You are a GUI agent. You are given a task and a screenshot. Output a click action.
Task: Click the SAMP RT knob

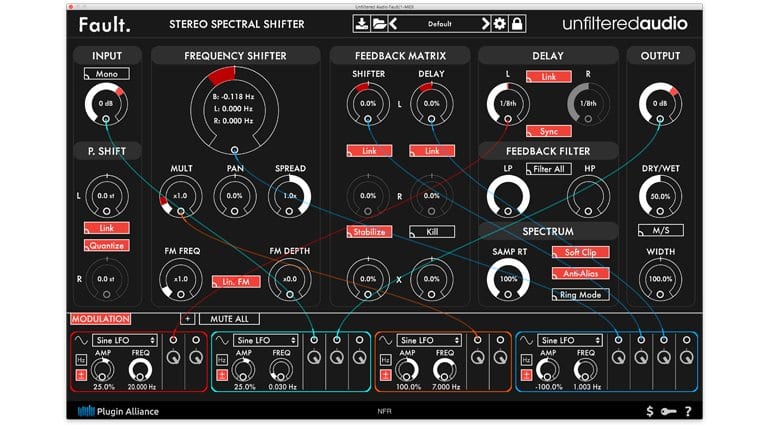(508, 279)
